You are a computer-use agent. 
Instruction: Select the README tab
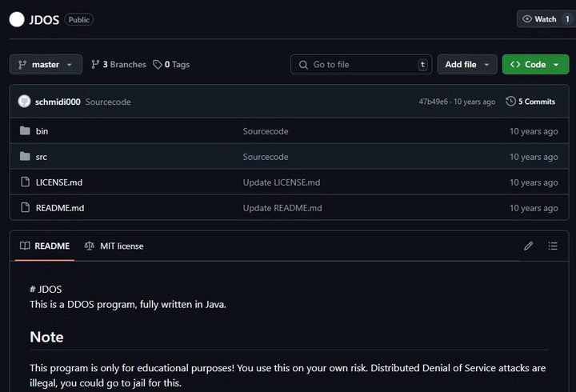(x=45, y=246)
